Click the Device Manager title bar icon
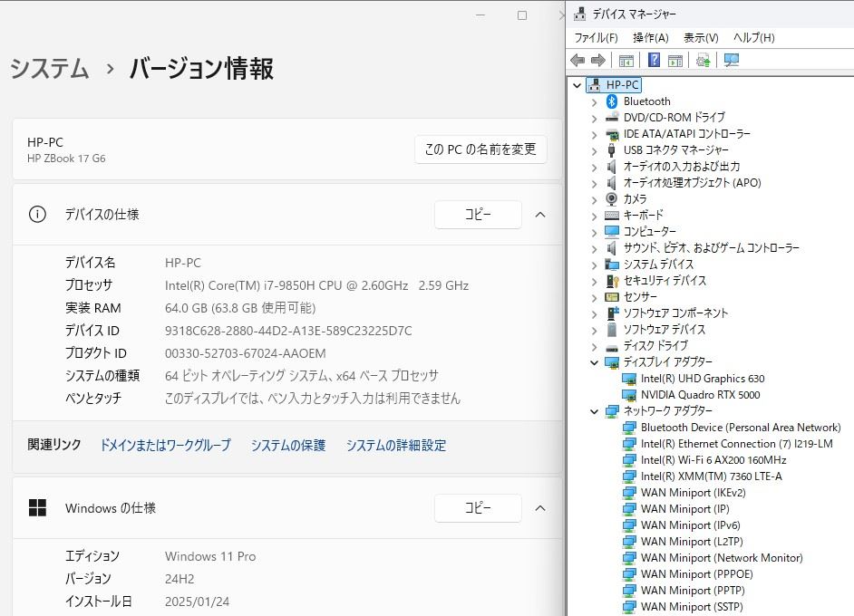 [580, 14]
